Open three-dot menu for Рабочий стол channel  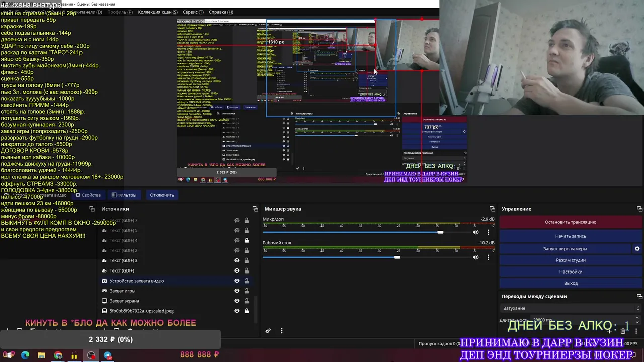488,257
